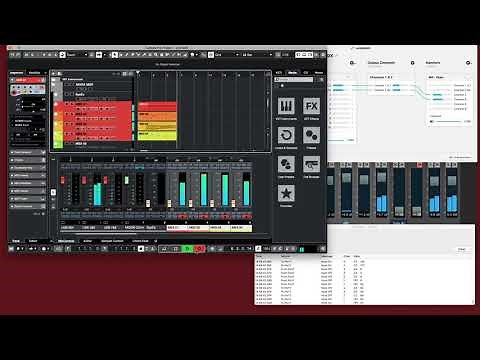Screen dimensions: 480x360
Task: Switch to the Media right zone tab
Action: [292, 72]
